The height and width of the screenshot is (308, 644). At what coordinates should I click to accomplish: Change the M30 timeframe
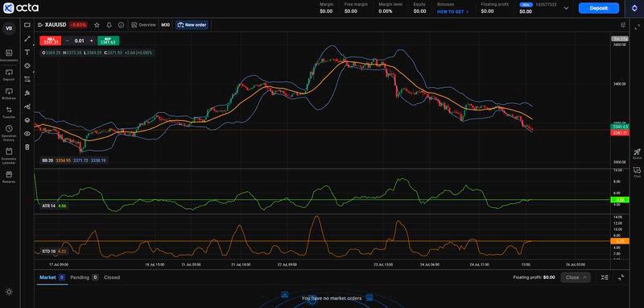(x=165, y=25)
